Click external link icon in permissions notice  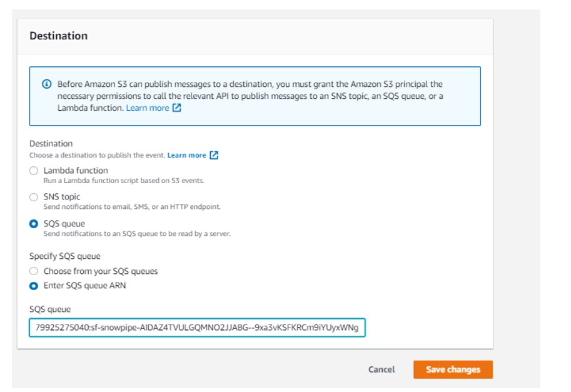[177, 108]
